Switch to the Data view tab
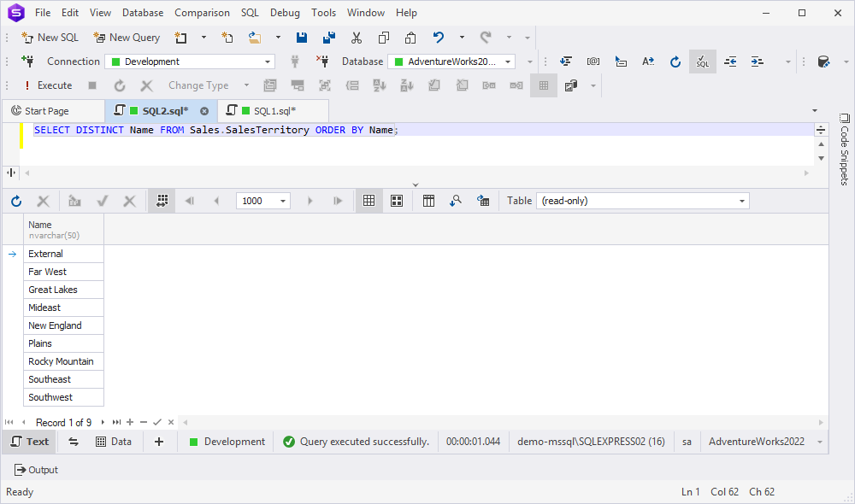 pyautogui.click(x=114, y=442)
